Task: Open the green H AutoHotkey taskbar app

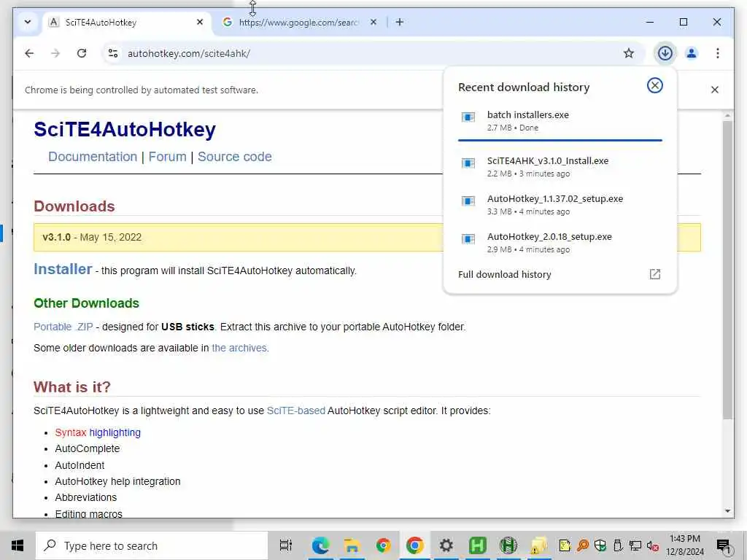Action: tap(477, 545)
